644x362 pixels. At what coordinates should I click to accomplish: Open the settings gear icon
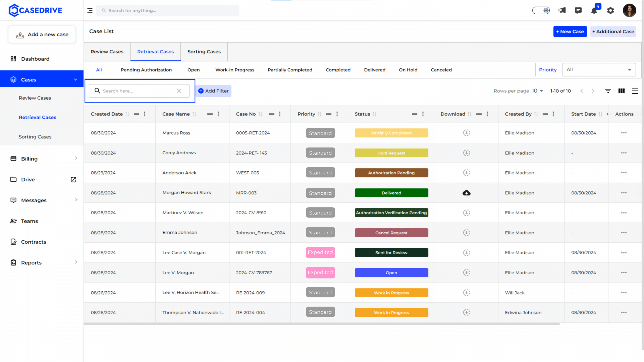click(x=610, y=11)
